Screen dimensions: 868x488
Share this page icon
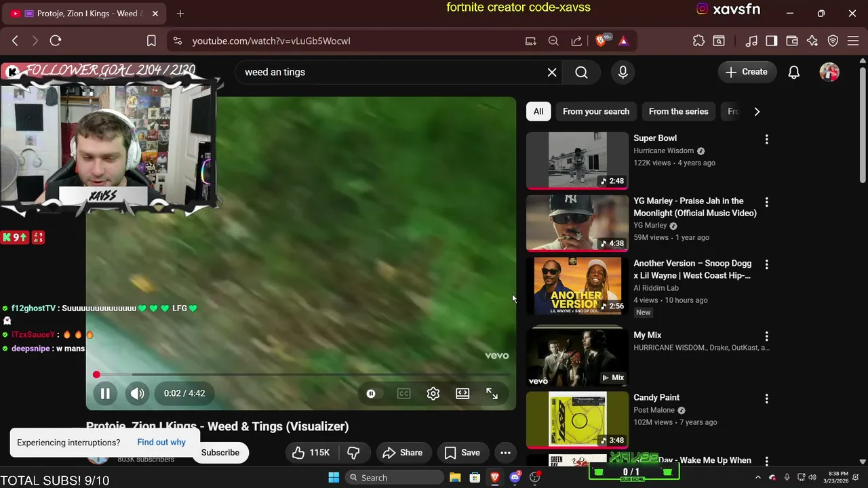[x=576, y=41]
